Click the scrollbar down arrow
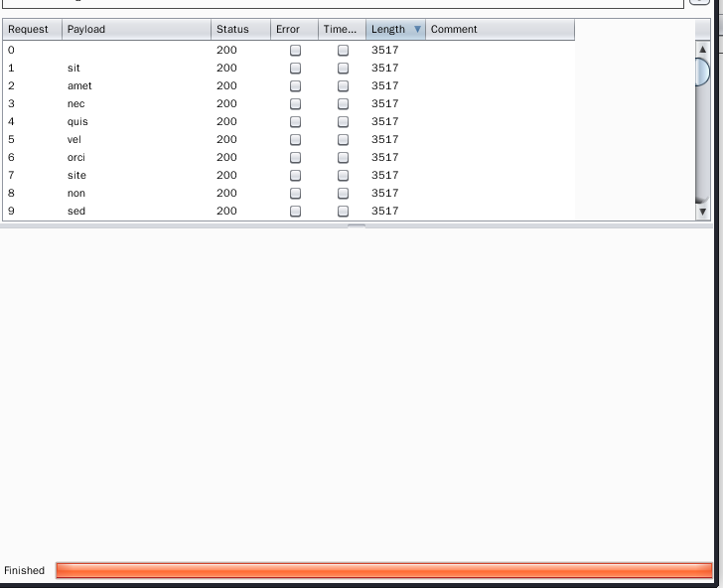This screenshot has width=723, height=588. coord(702,212)
